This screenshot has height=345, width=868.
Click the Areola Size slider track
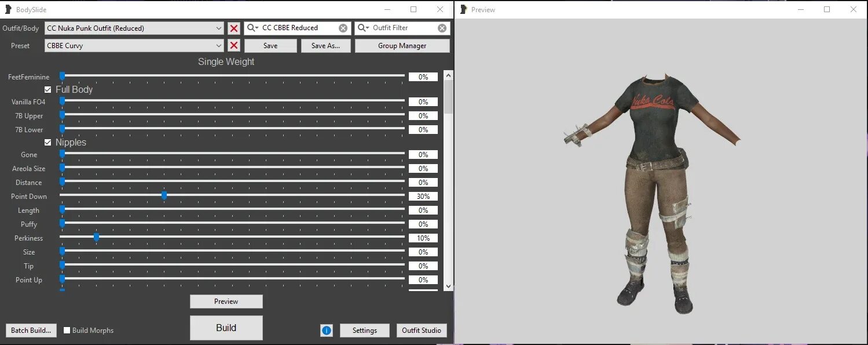[x=232, y=168]
